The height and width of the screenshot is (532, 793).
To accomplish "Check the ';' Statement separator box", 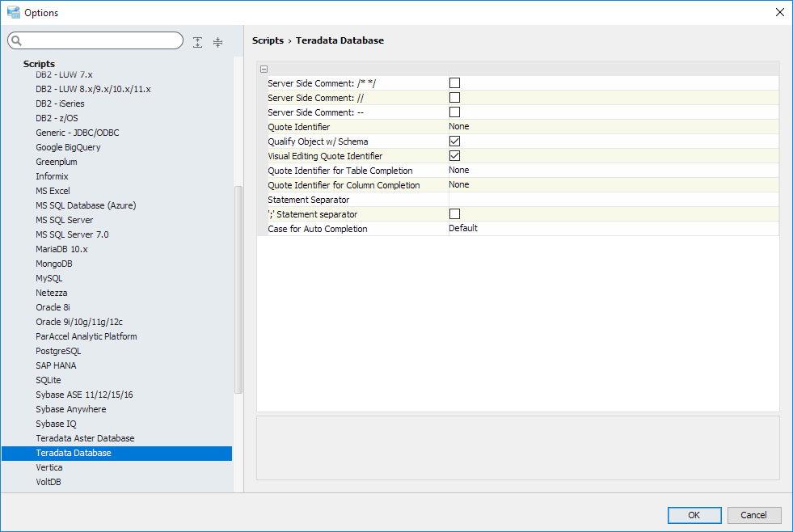I will (x=454, y=213).
